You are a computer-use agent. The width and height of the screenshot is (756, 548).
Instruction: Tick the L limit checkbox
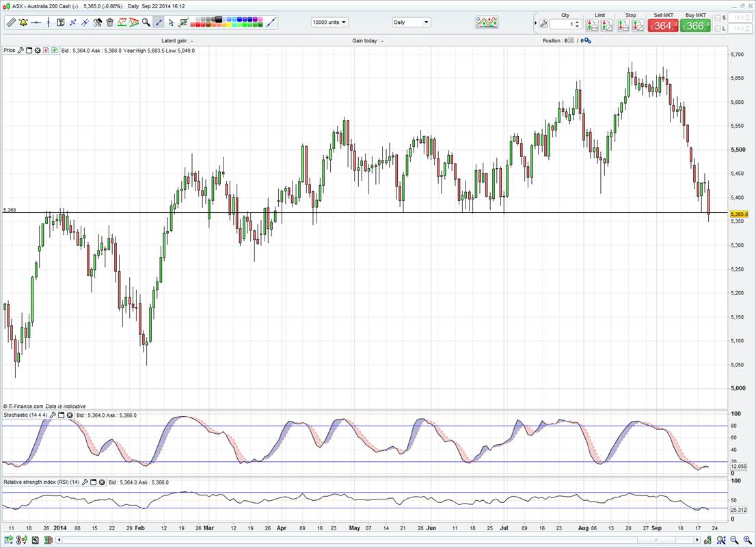(x=717, y=29)
